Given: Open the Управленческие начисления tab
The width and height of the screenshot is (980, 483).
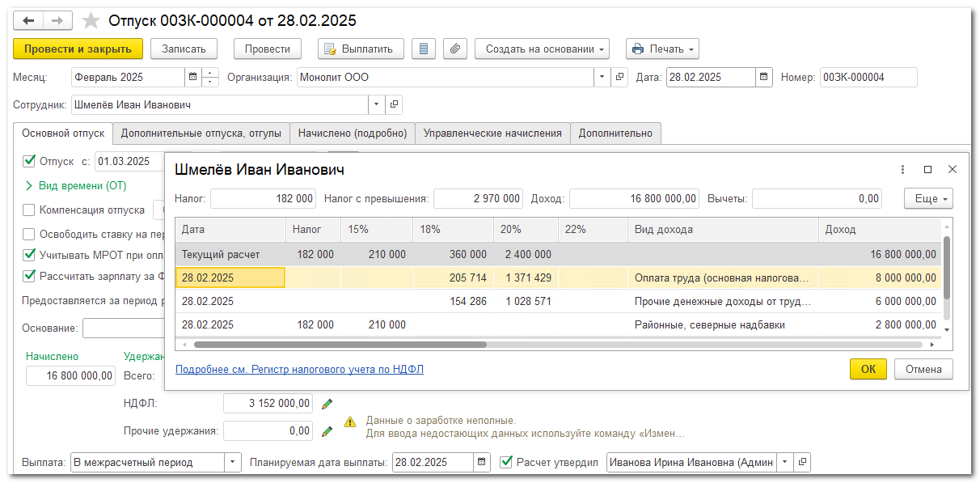Looking at the screenshot, I should click(x=492, y=133).
